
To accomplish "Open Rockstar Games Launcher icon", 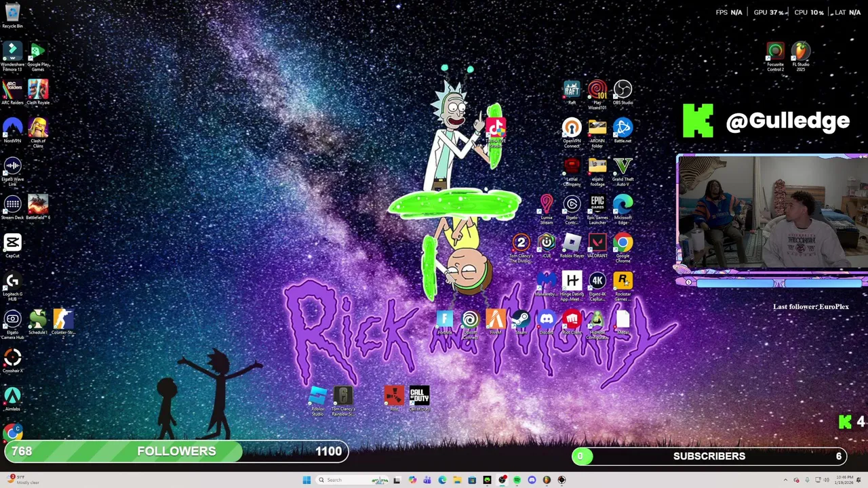I will (623, 287).
